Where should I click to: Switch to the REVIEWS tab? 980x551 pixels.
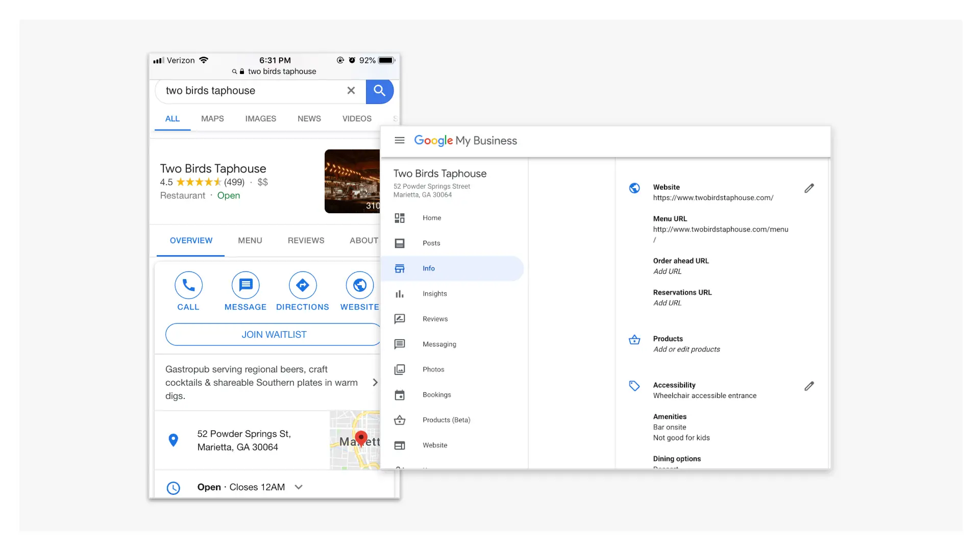(306, 240)
